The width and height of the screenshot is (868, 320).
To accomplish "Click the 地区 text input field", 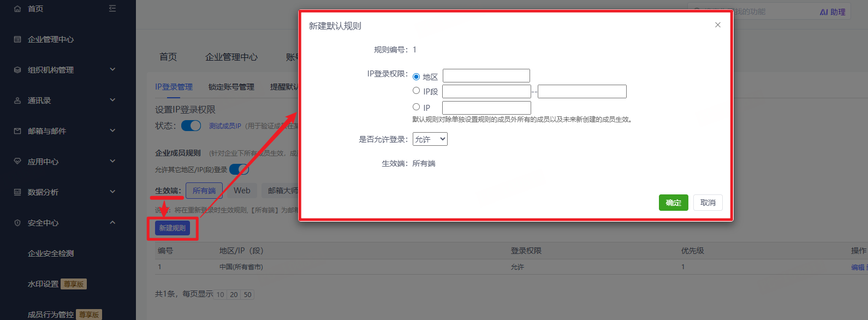I will (486, 76).
